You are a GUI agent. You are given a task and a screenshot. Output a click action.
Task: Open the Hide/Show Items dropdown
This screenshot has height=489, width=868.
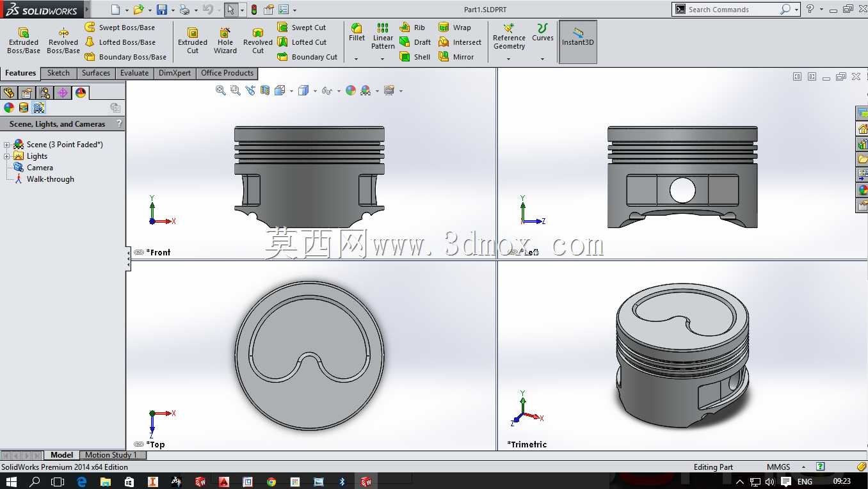[x=338, y=91]
